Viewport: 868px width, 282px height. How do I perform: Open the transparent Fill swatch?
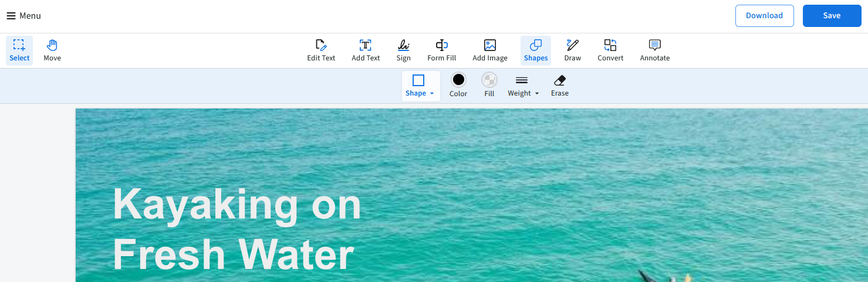[x=489, y=86]
